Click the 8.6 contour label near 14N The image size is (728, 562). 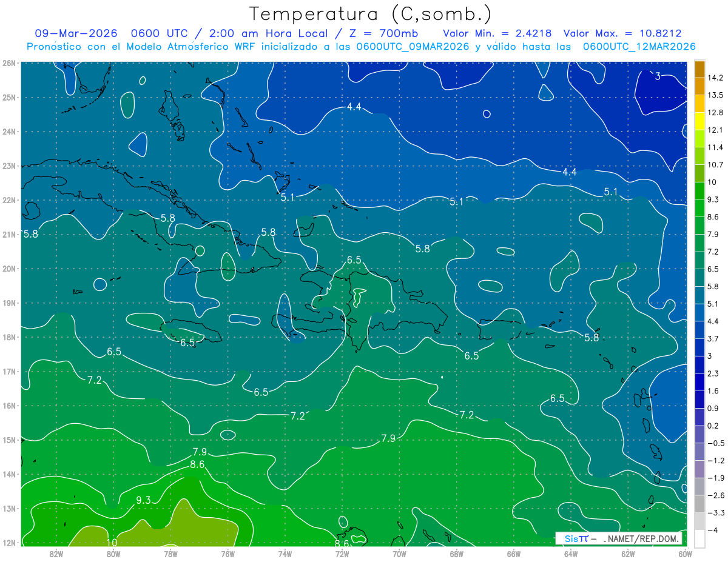pyautogui.click(x=197, y=464)
